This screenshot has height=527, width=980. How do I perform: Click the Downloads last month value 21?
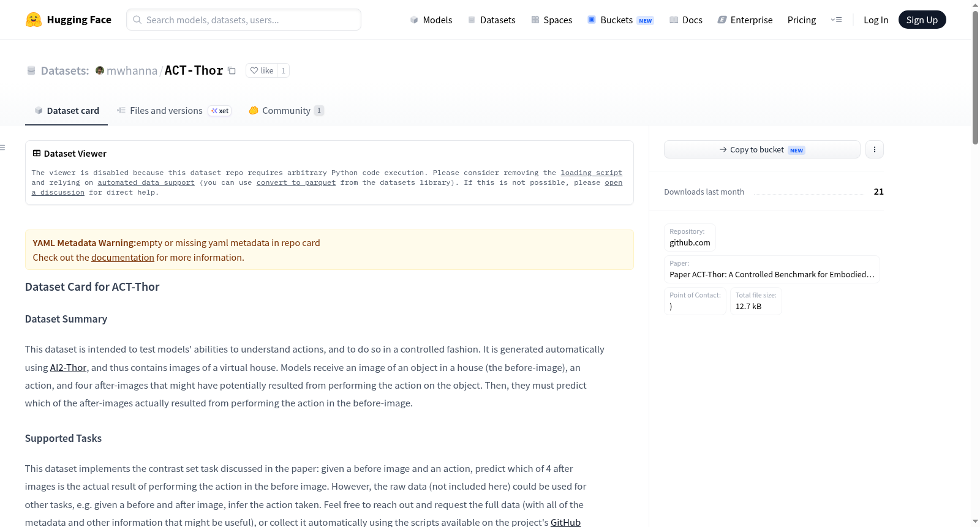pyautogui.click(x=878, y=192)
